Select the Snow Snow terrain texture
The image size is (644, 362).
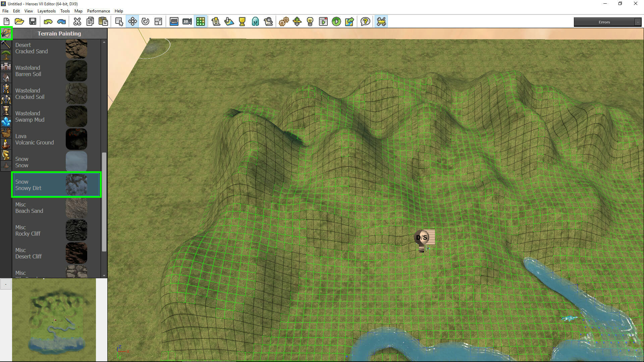(x=56, y=162)
